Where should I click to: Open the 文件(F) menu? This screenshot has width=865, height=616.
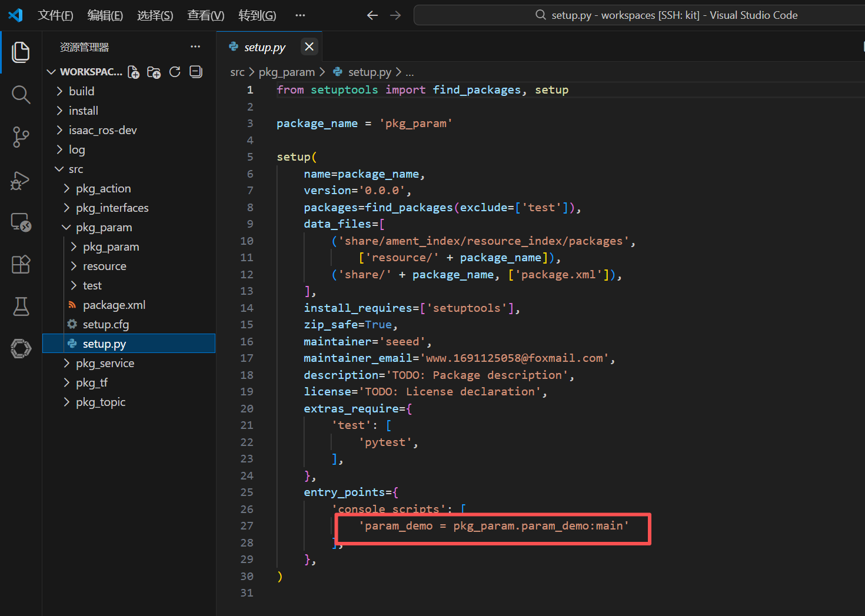click(55, 15)
